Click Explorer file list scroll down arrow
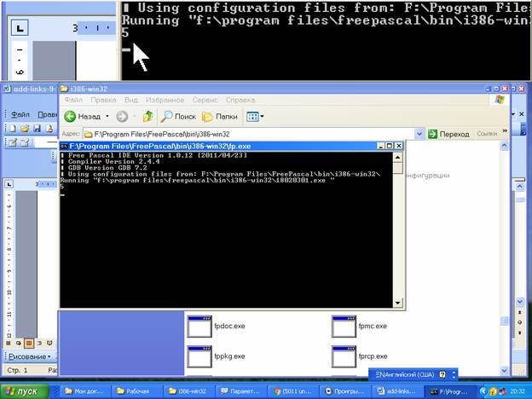 point(504,371)
